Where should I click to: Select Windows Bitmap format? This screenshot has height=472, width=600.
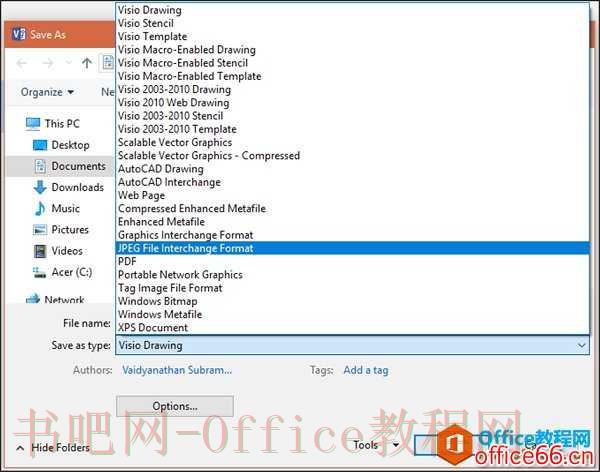pyautogui.click(x=352, y=301)
